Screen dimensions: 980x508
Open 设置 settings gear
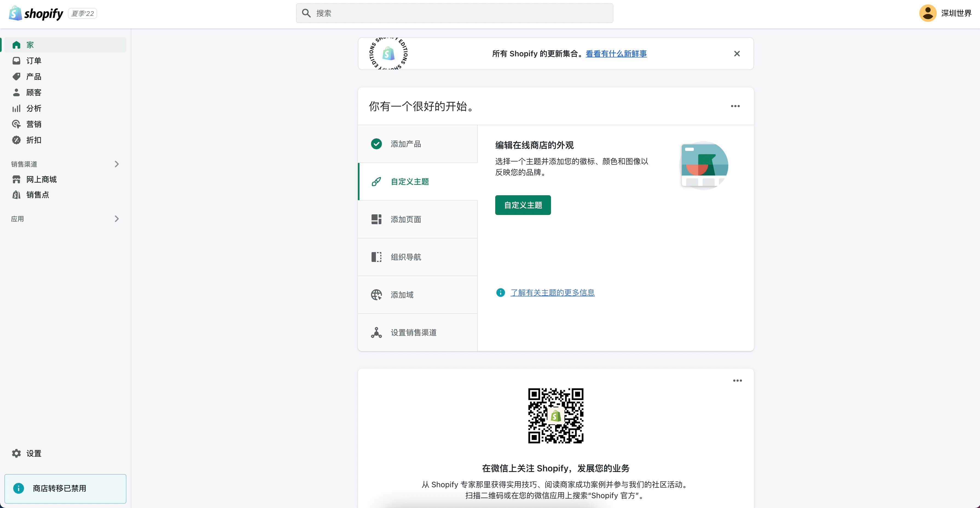16,453
